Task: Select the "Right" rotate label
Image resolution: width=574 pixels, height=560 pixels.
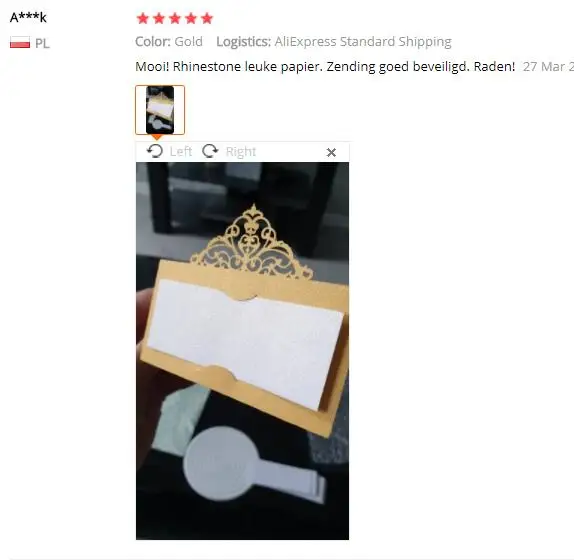Action: coord(241,152)
